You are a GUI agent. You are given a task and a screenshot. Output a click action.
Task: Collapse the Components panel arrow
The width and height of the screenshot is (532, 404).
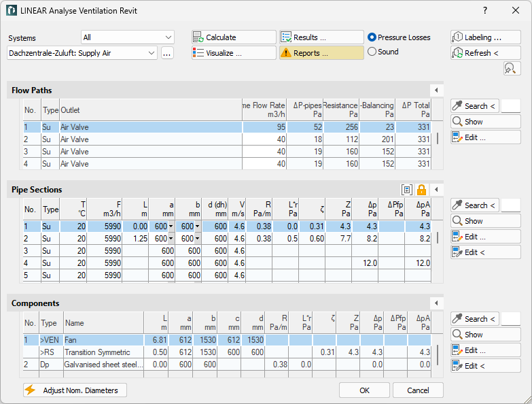[436, 303]
